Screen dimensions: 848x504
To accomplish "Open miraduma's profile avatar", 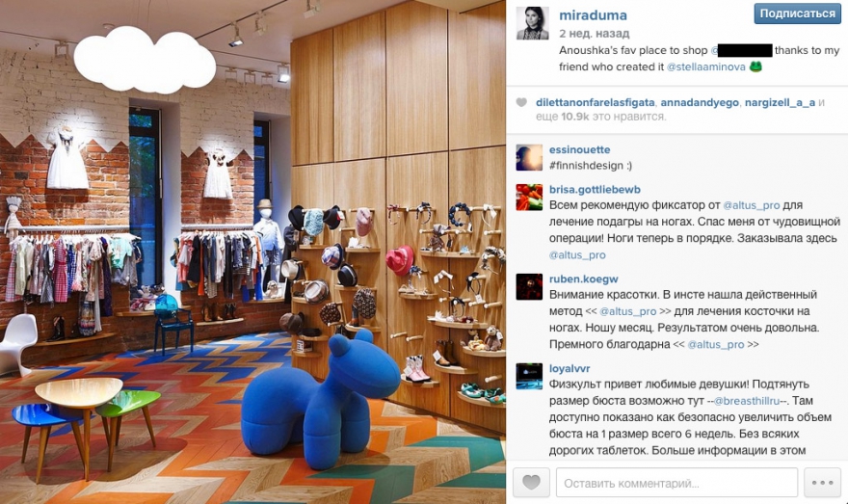I will coord(533,23).
